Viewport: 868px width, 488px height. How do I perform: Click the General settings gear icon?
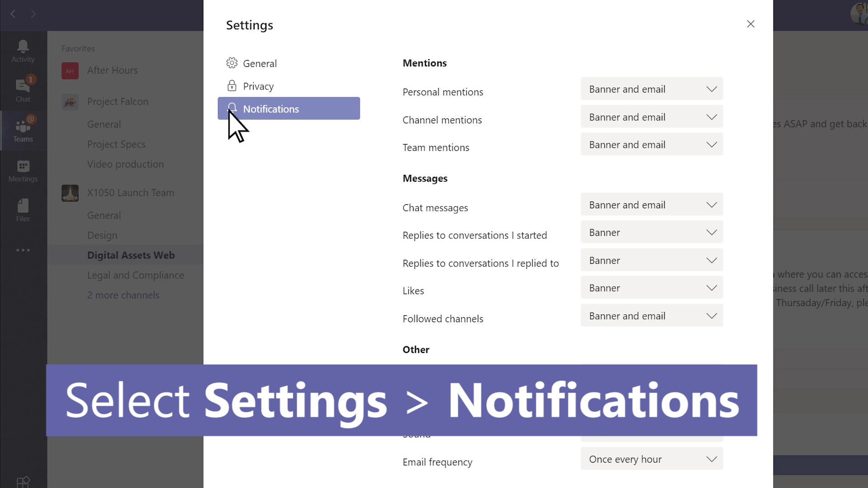(232, 62)
